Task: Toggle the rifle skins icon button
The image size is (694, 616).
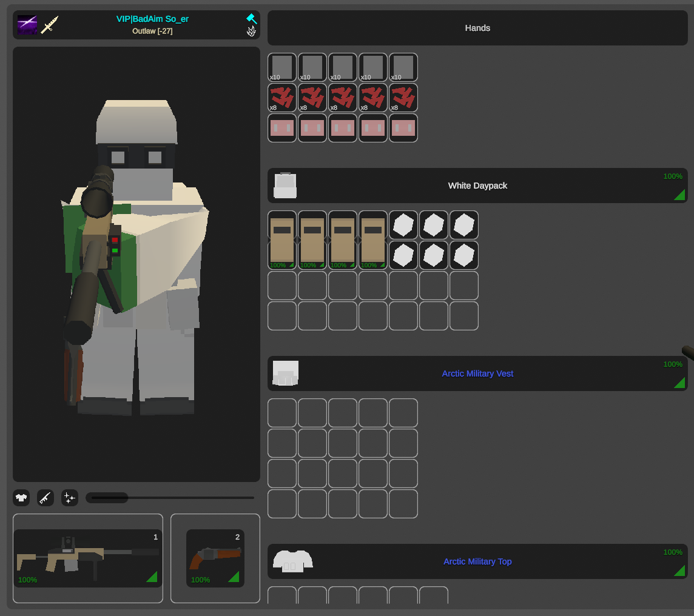Action: [45, 498]
